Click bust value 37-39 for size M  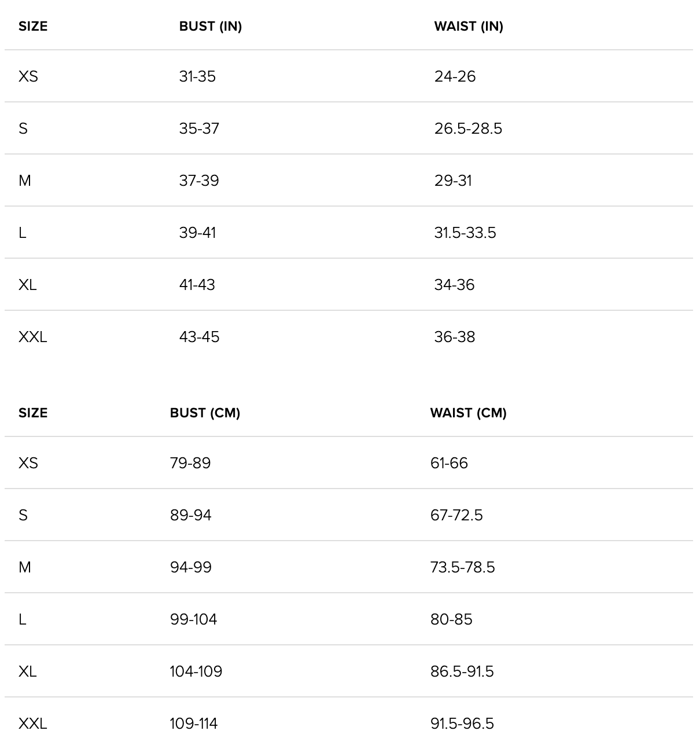pos(199,181)
